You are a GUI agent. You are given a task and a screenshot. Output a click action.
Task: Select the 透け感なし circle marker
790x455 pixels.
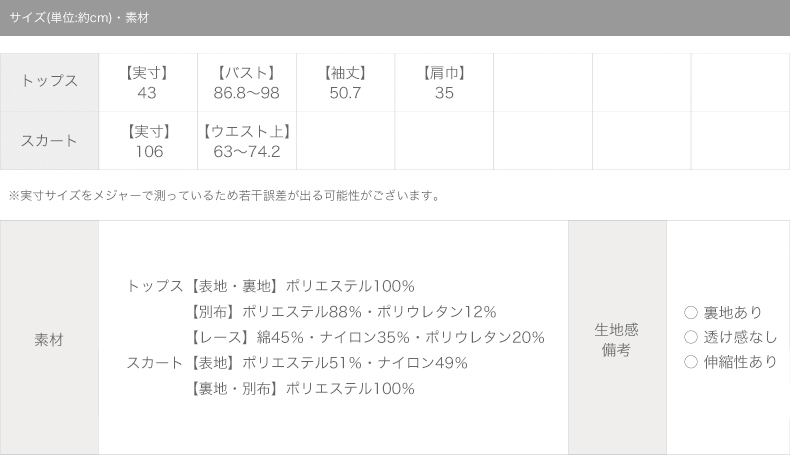tap(691, 337)
